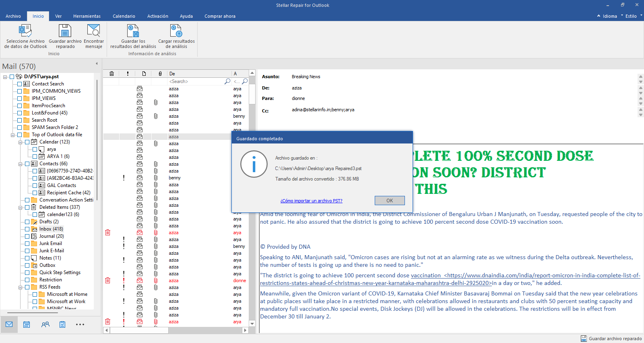
Task: Open more navigation options (three dots)
Action: (x=80, y=324)
